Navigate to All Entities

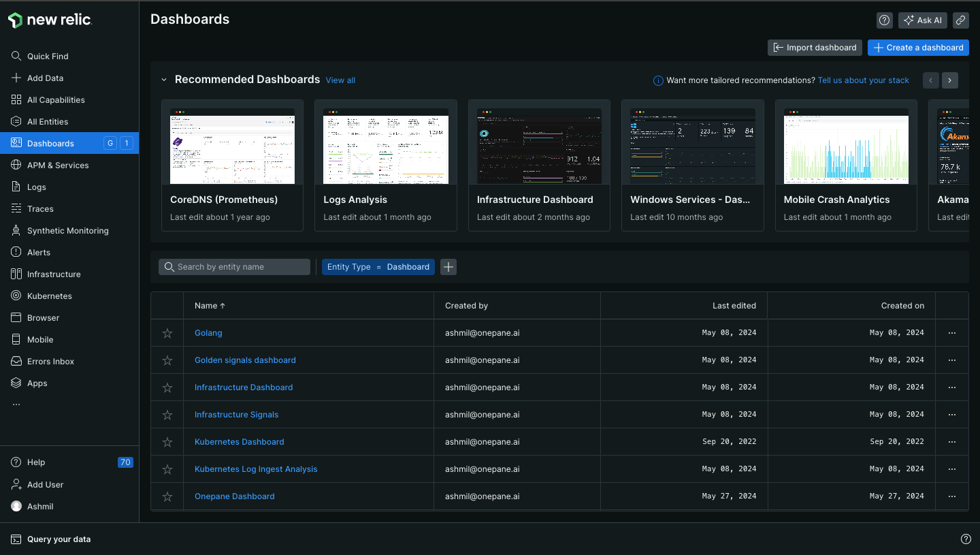pos(69,122)
